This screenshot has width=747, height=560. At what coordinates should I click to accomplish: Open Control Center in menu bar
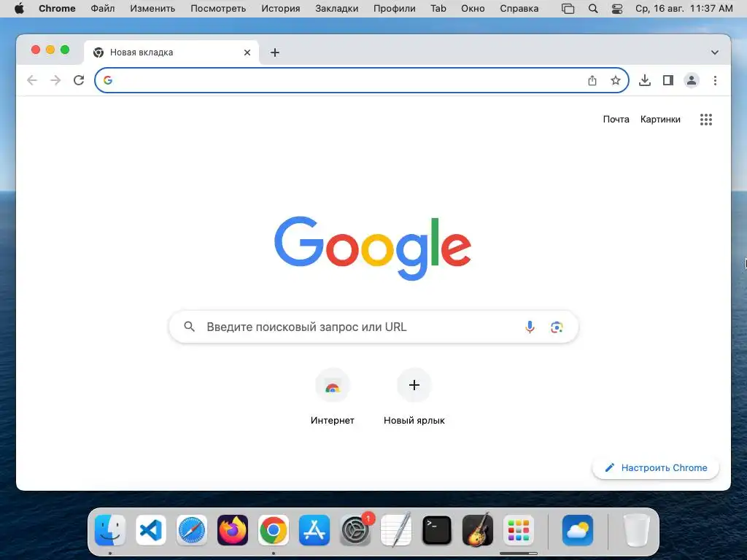point(617,9)
